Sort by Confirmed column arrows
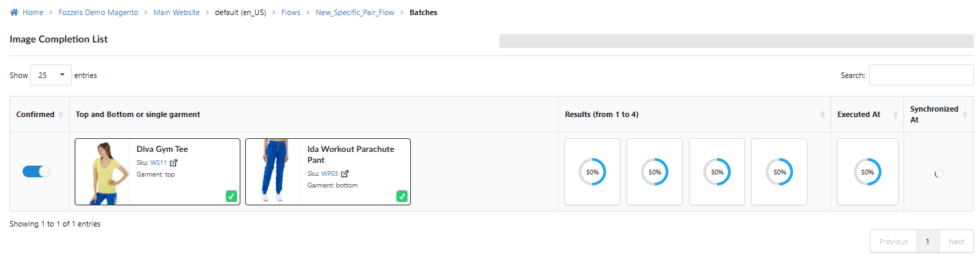 coord(61,114)
